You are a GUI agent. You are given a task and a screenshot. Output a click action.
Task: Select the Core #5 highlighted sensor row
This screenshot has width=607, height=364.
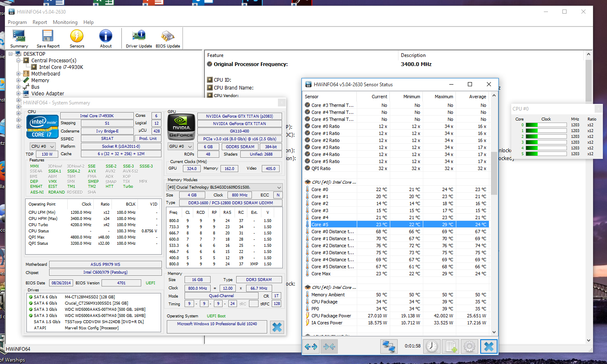396,225
